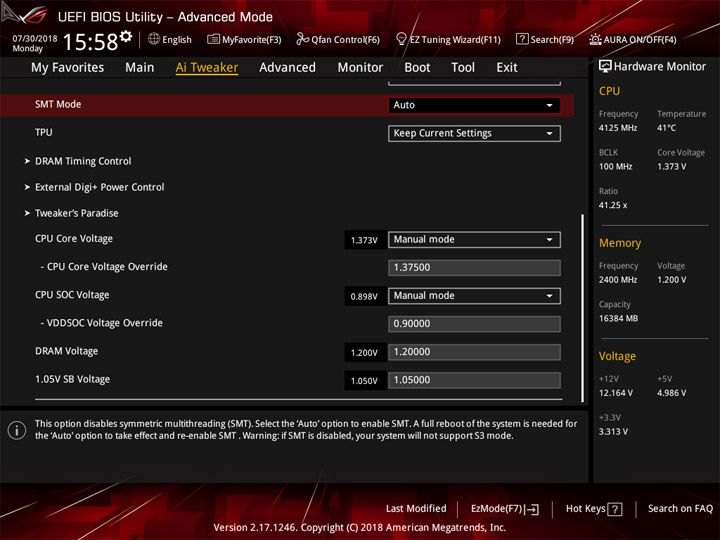Image resolution: width=720 pixels, height=540 pixels.
Task: Click the 16384 MB capacity value
Action: click(x=619, y=318)
